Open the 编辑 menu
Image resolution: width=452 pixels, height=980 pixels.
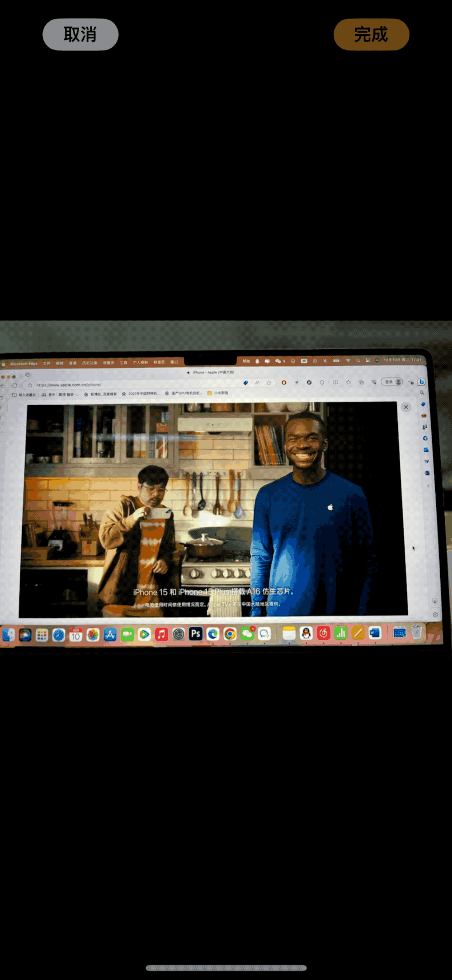pos(60,363)
